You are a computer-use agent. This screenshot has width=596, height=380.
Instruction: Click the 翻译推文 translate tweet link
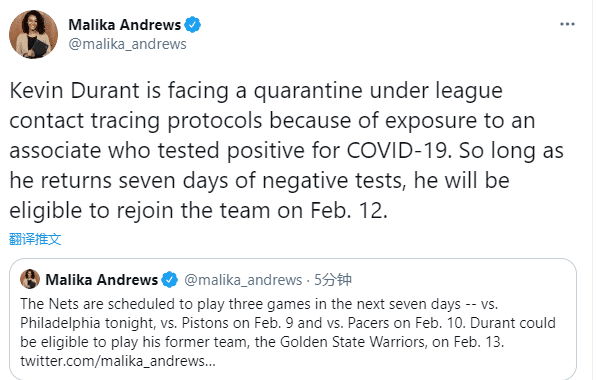[35, 239]
